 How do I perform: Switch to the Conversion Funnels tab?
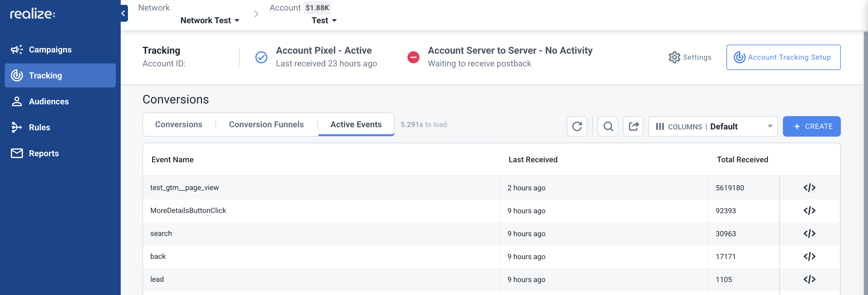coord(266,124)
